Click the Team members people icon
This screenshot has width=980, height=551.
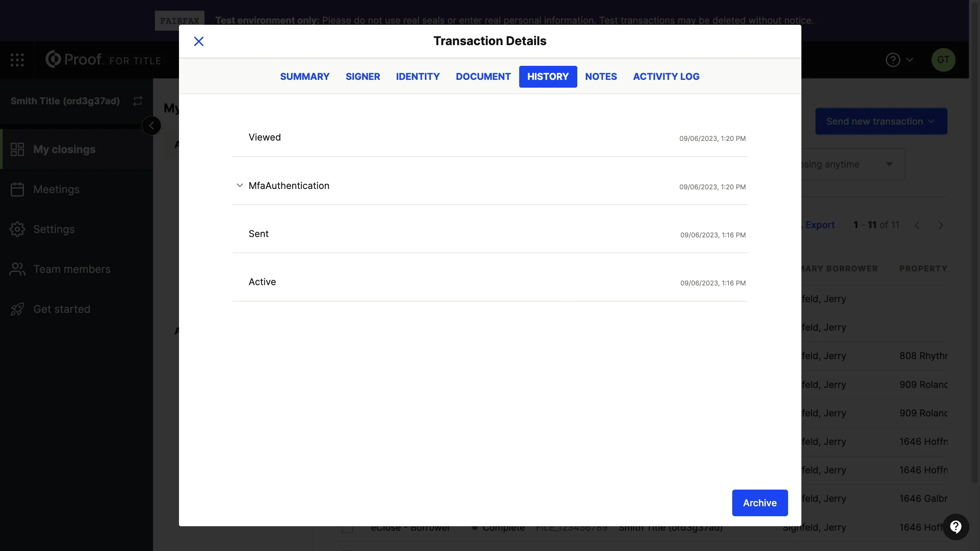pyautogui.click(x=17, y=269)
